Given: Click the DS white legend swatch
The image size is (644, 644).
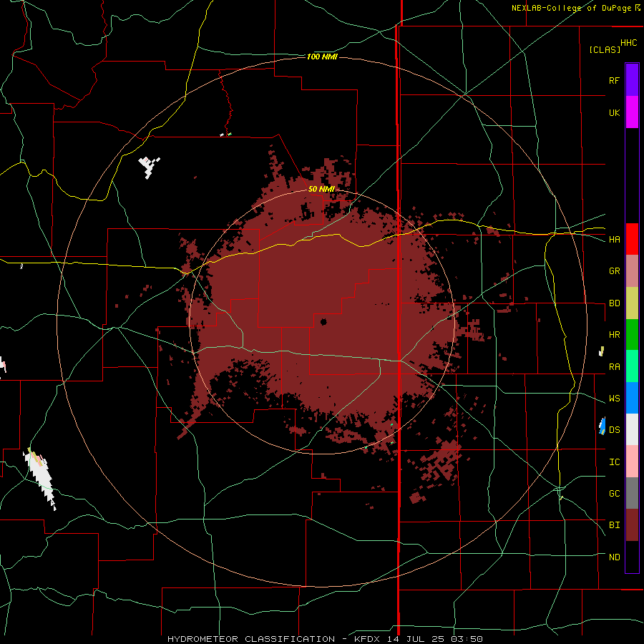Looking at the screenshot, I should click(x=632, y=429).
